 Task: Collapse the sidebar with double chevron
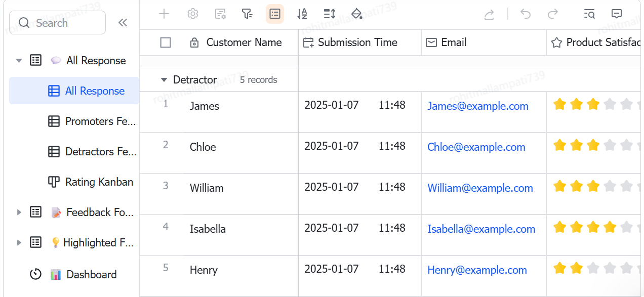pos(123,23)
